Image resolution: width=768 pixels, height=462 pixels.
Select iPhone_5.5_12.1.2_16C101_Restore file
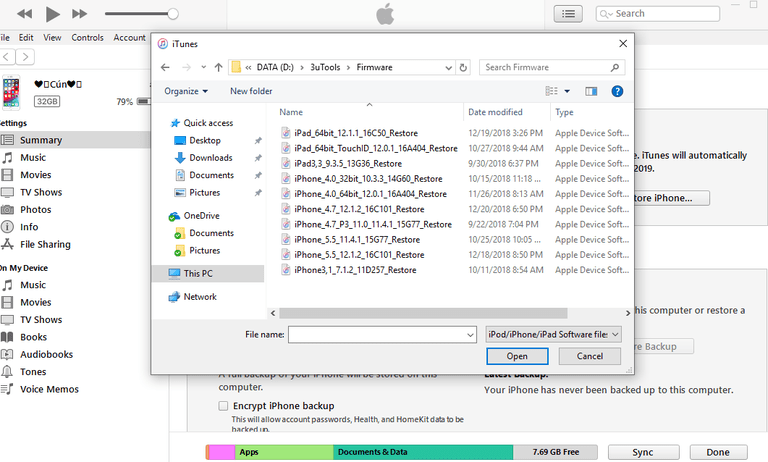[x=359, y=255]
